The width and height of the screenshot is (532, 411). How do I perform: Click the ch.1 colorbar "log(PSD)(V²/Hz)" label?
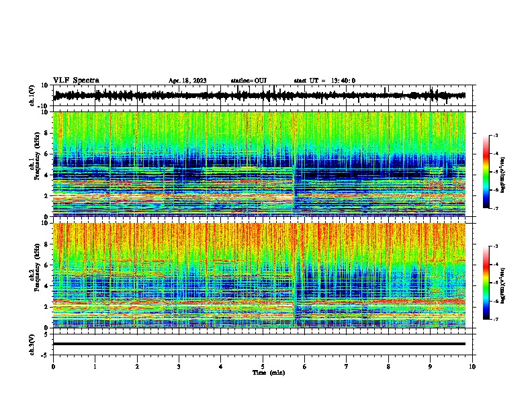click(503, 175)
